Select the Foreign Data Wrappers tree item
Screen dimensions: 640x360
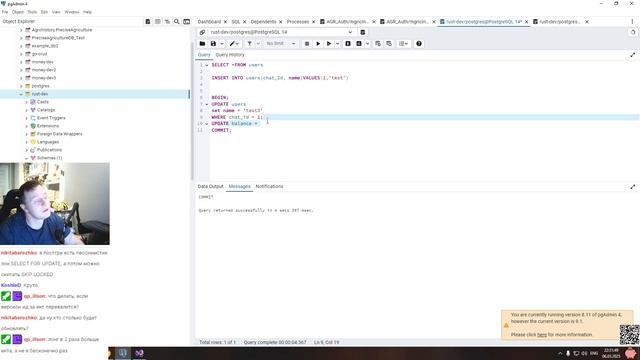coord(60,134)
